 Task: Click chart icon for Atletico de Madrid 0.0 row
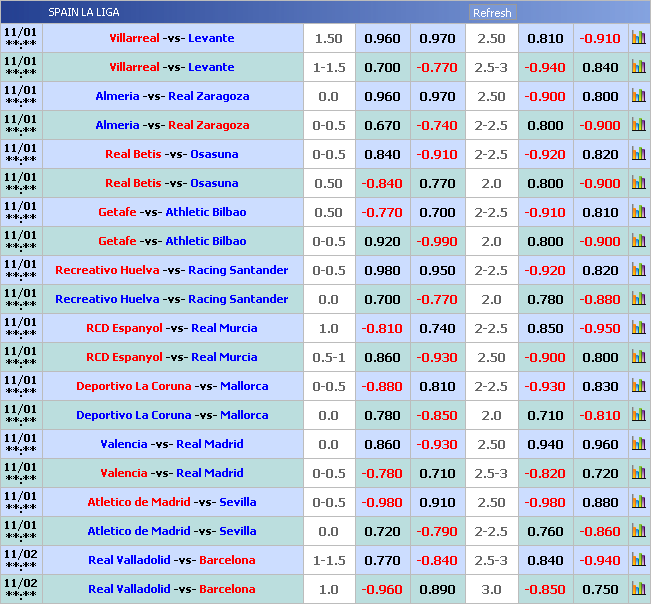pyautogui.click(x=638, y=531)
